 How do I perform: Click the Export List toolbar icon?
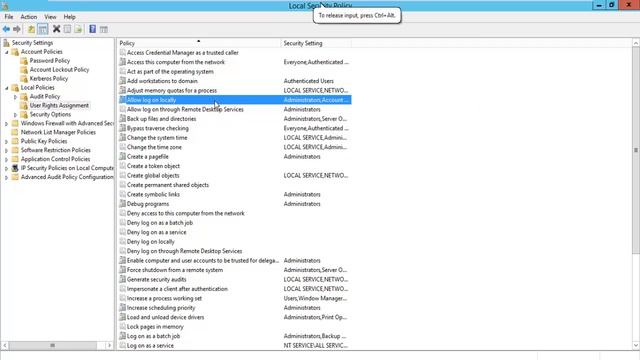pyautogui.click(x=78, y=29)
